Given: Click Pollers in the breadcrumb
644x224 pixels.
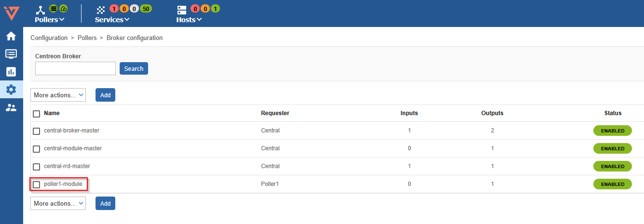Looking at the screenshot, I should [87, 38].
